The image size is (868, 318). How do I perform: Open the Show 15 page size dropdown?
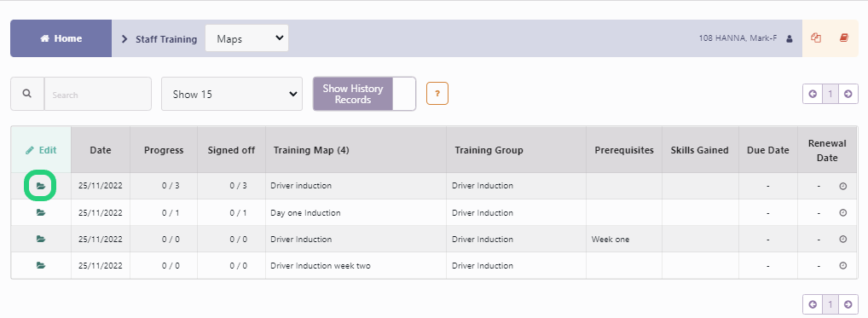coord(232,94)
